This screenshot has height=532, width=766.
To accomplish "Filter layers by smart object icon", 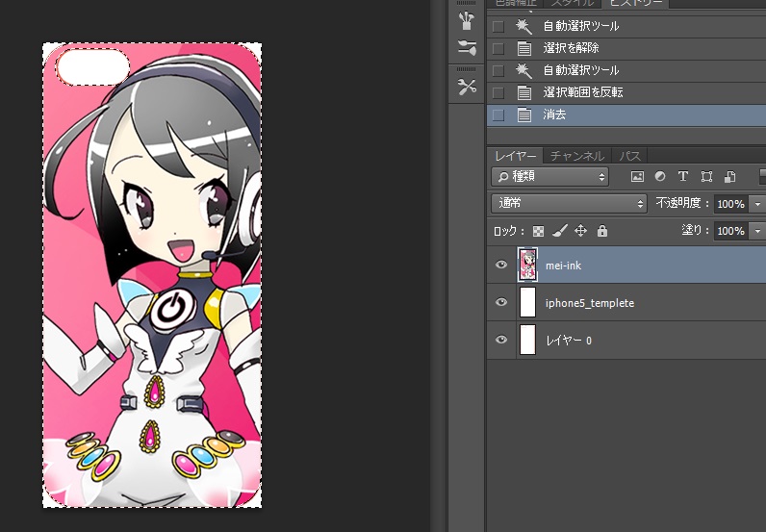I will [x=729, y=176].
